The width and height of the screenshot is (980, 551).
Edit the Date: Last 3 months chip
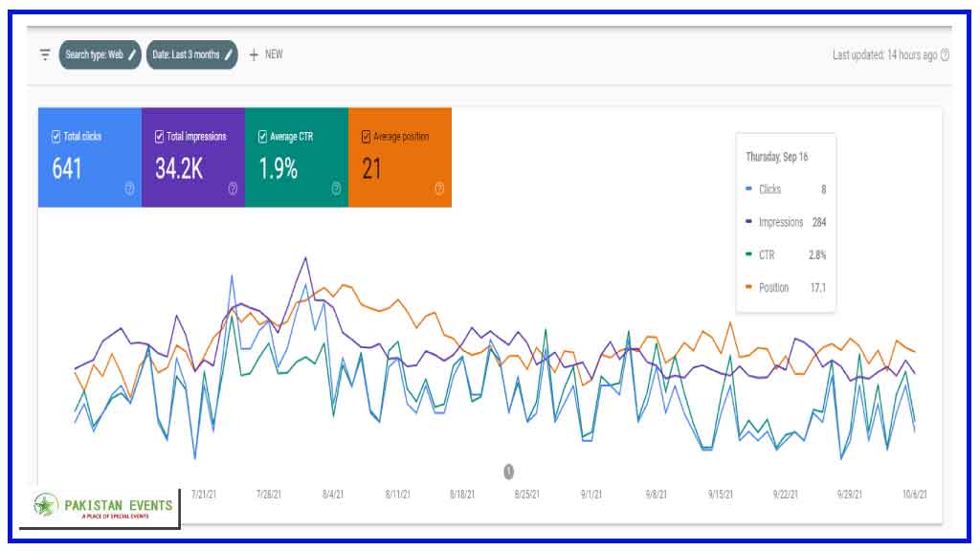pyautogui.click(x=192, y=55)
